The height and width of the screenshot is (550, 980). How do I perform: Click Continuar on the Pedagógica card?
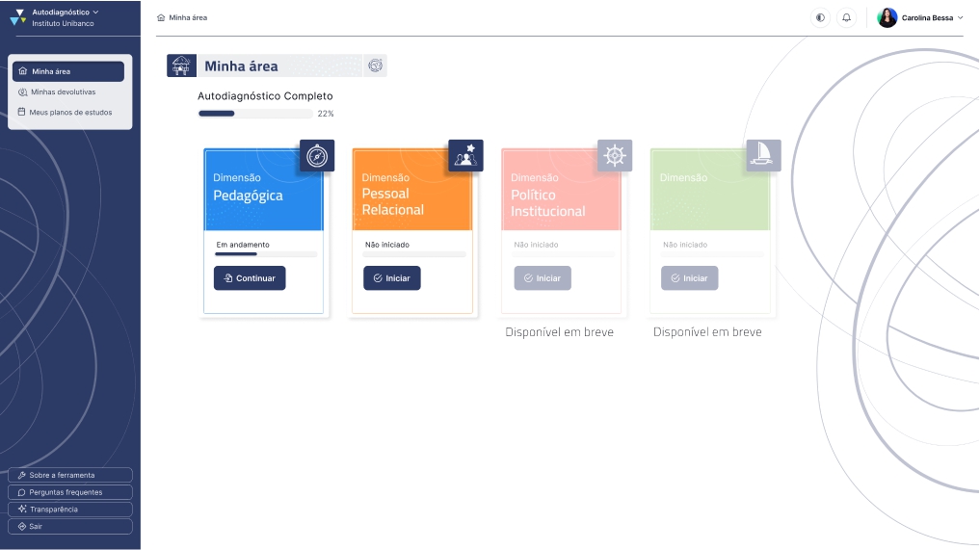pyautogui.click(x=250, y=278)
